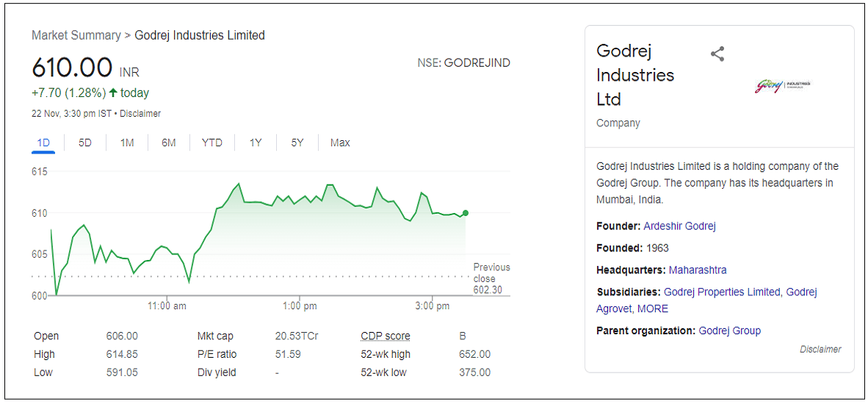868x404 pixels.
Task: Click the 1:00 pm axis label
Action: [300, 306]
